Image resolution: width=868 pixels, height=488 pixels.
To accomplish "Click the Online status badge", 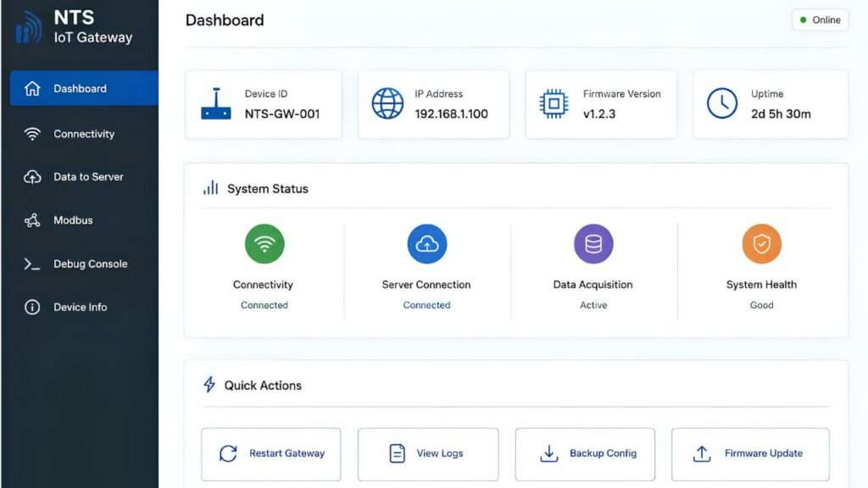I will pos(821,20).
